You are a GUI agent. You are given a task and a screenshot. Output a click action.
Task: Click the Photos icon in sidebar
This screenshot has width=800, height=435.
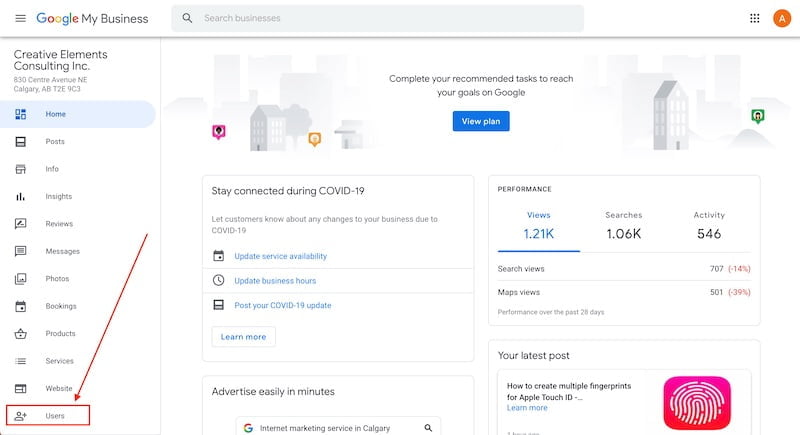pos(20,278)
